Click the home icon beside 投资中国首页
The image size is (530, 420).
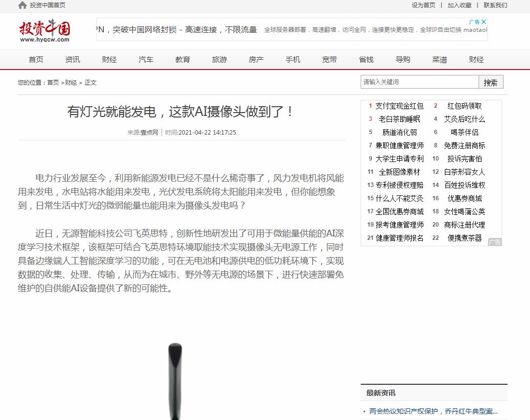pos(23,5)
